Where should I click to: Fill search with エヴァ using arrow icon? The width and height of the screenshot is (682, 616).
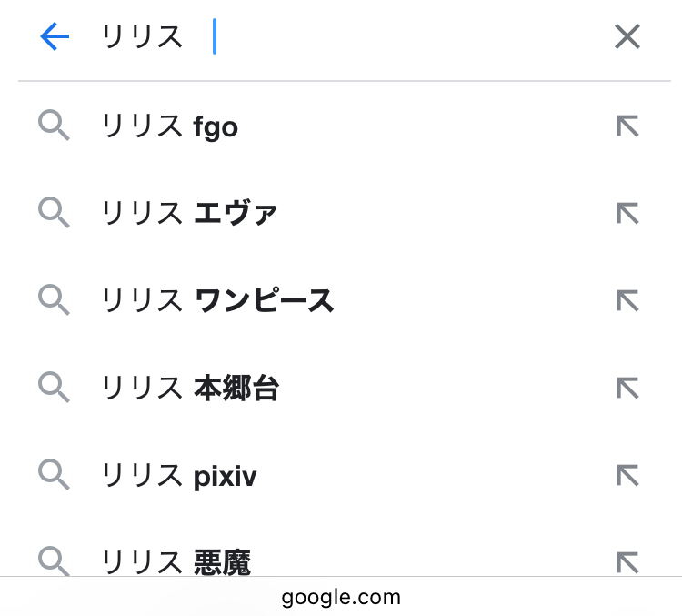point(627,214)
